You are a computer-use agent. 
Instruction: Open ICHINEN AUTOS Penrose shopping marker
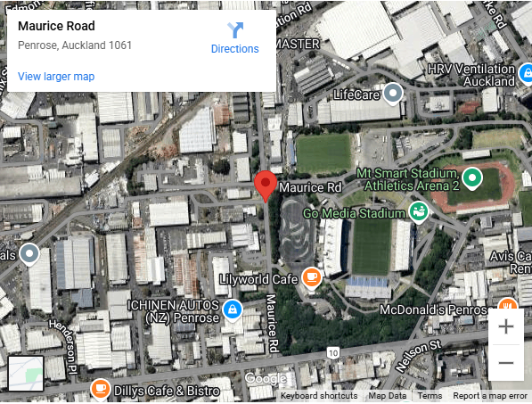tap(233, 310)
